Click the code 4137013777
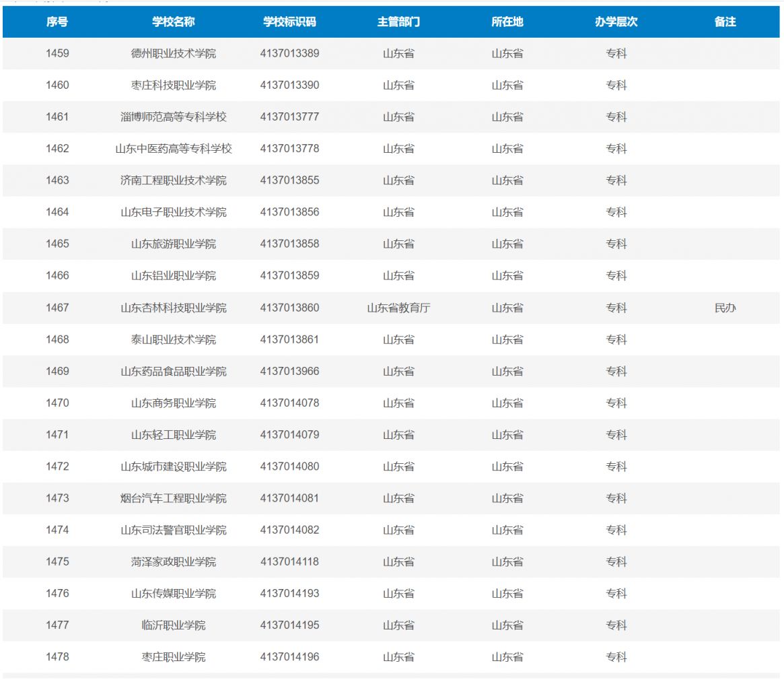This screenshot has height=688, width=784. [x=289, y=116]
